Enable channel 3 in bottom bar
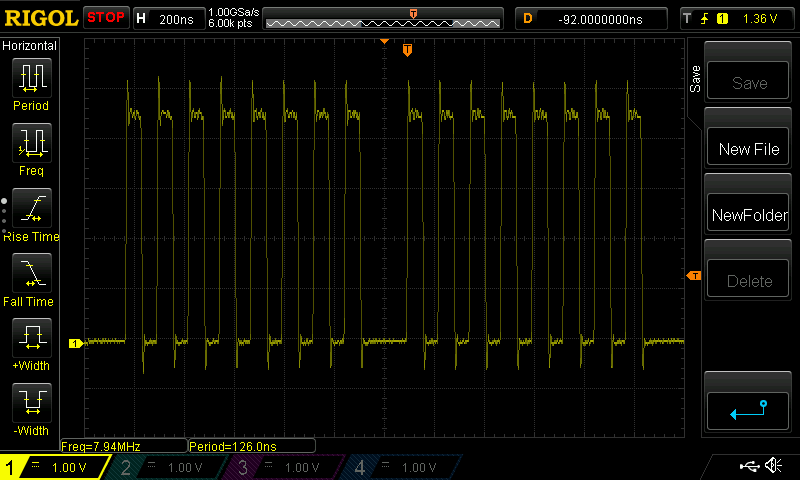The image size is (800, 480). (x=284, y=467)
